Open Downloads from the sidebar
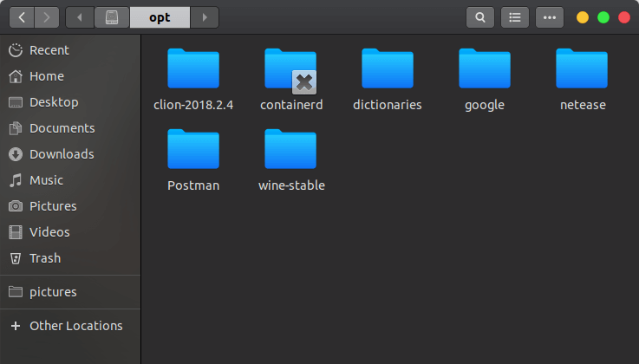639x364 pixels. coord(61,154)
